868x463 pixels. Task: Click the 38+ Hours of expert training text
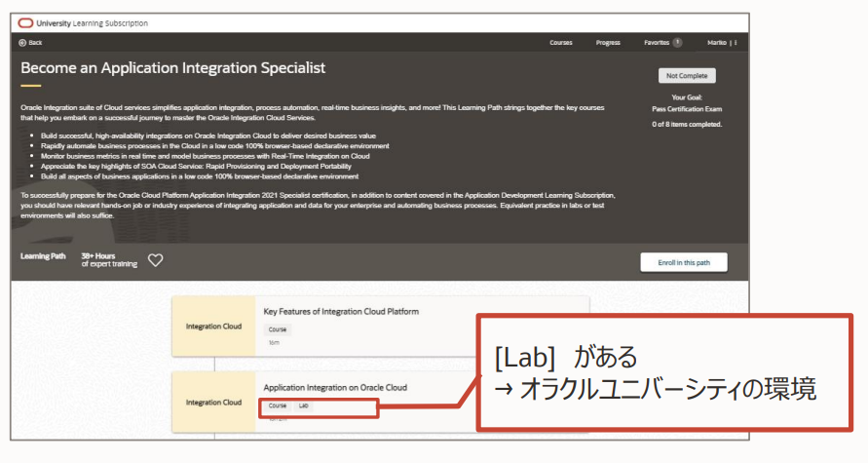[x=109, y=259]
